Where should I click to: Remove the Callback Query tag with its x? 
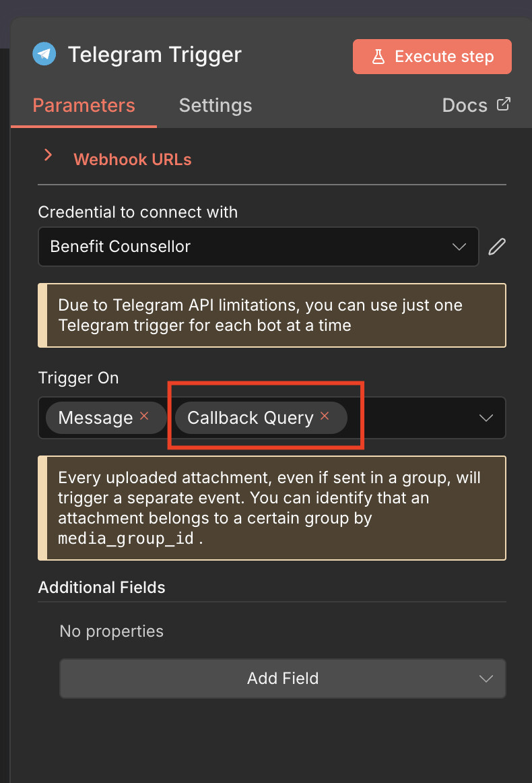[x=325, y=416]
